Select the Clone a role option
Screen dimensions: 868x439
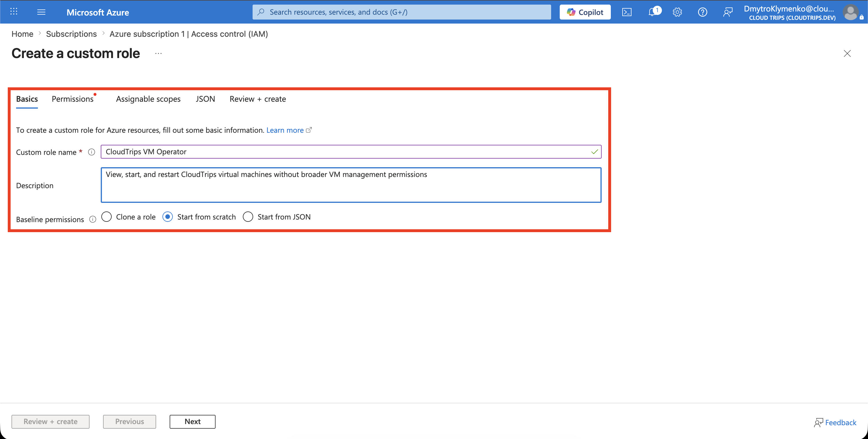coord(106,217)
